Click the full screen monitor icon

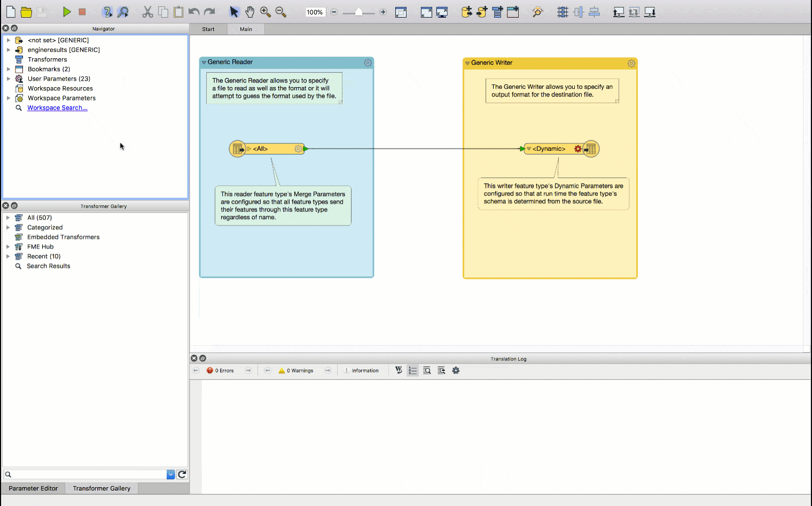[442, 12]
